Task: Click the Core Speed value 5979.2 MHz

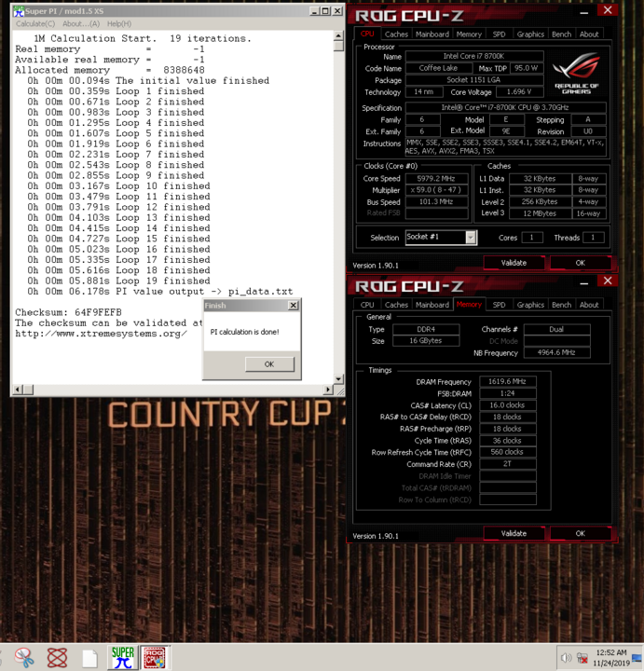Action: 436,178
